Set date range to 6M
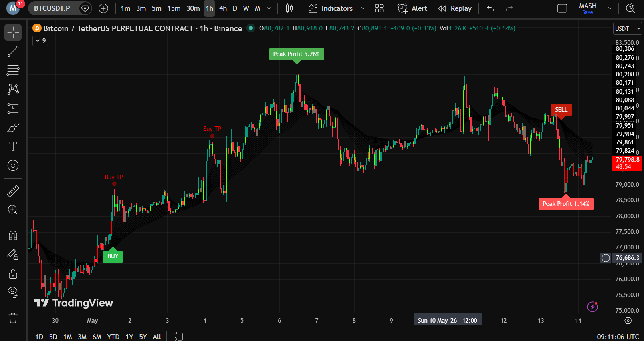Viewport: 644px width, 341px height. coord(97,337)
